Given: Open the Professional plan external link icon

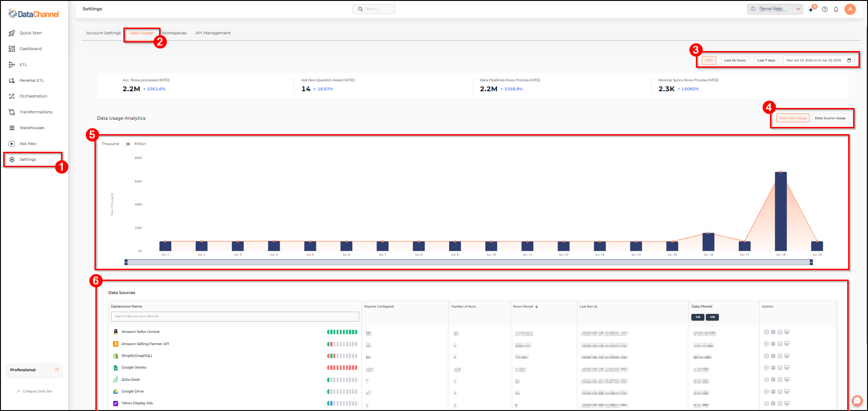Looking at the screenshot, I should pyautogui.click(x=57, y=370).
